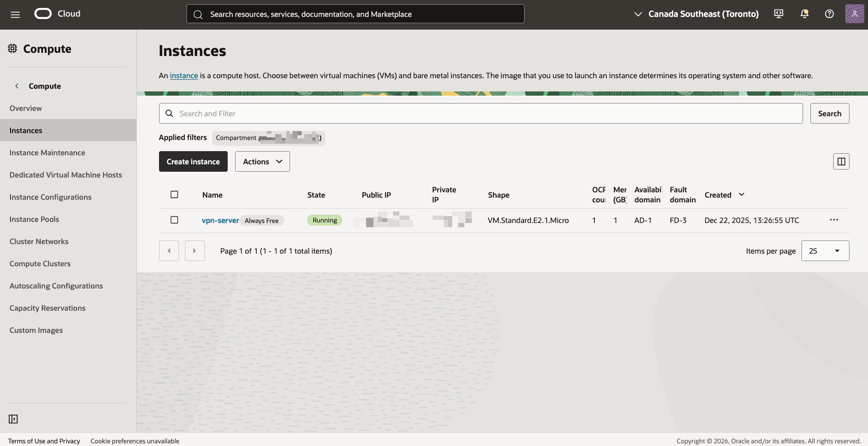Click the Compute back link in the sidebar
This screenshot has height=446, width=868.
(x=45, y=86)
